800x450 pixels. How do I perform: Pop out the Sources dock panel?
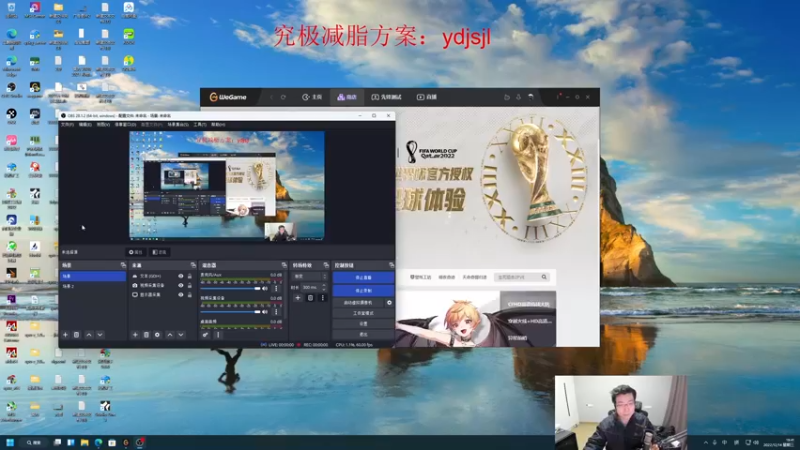pyautogui.click(x=193, y=265)
